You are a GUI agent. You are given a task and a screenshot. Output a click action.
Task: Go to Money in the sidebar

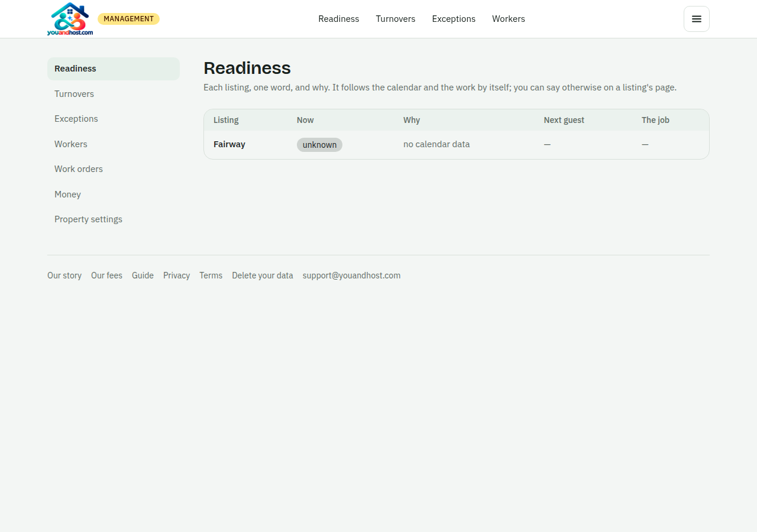point(114,194)
